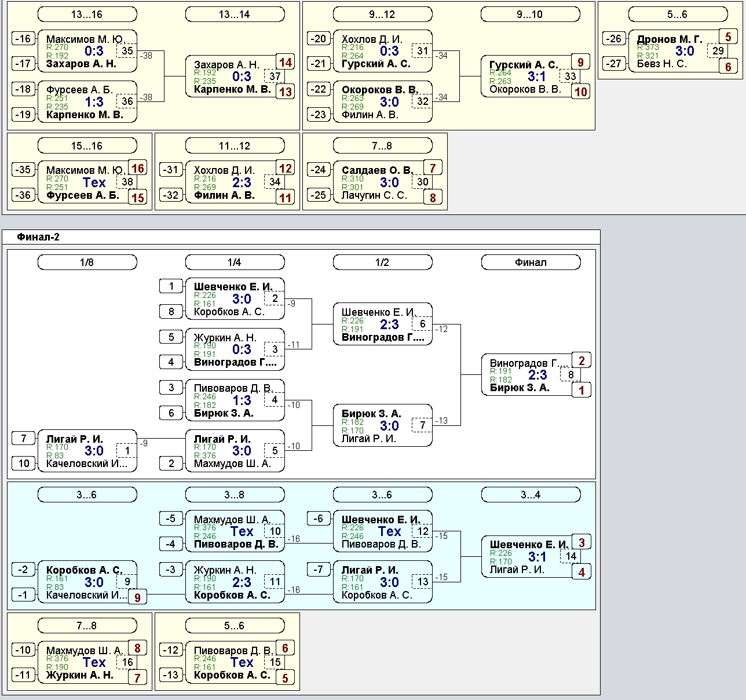Select the 1/4 round header
This screenshot has height=700, width=746.
pos(235,262)
